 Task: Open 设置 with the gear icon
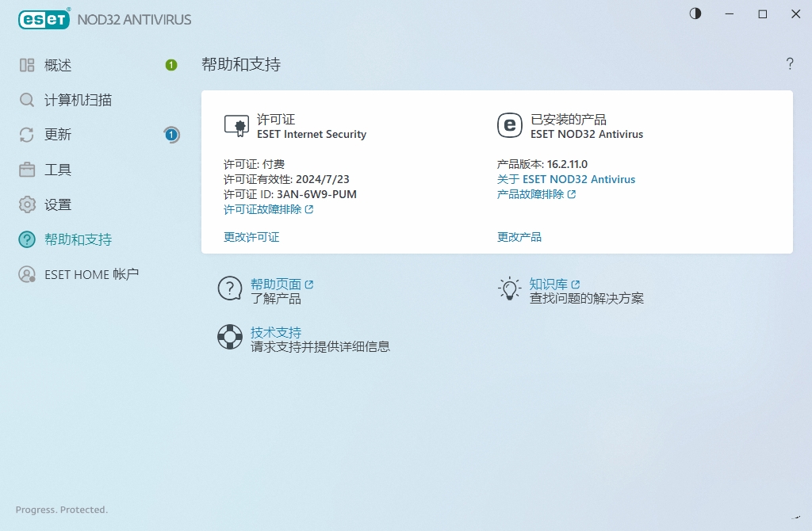click(25, 204)
